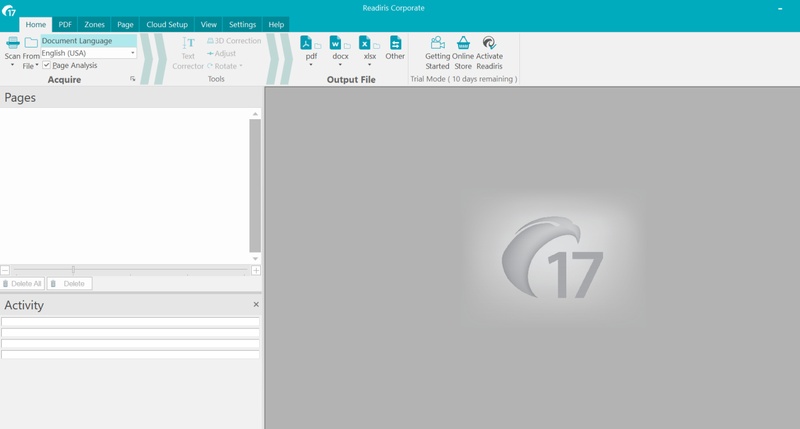Click the Pages panel vertical scrollbar
Image resolution: width=800 pixels, height=429 pixels.
255,186
